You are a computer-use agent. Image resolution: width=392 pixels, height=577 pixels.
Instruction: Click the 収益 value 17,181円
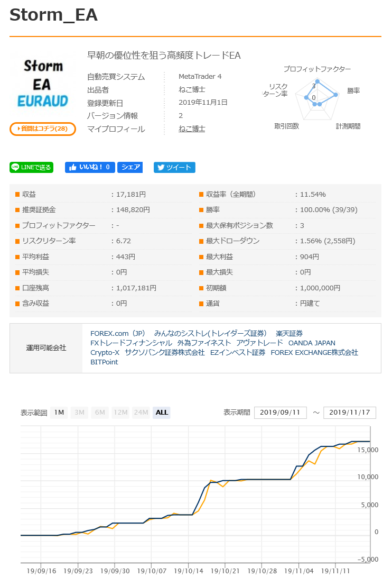point(131,194)
